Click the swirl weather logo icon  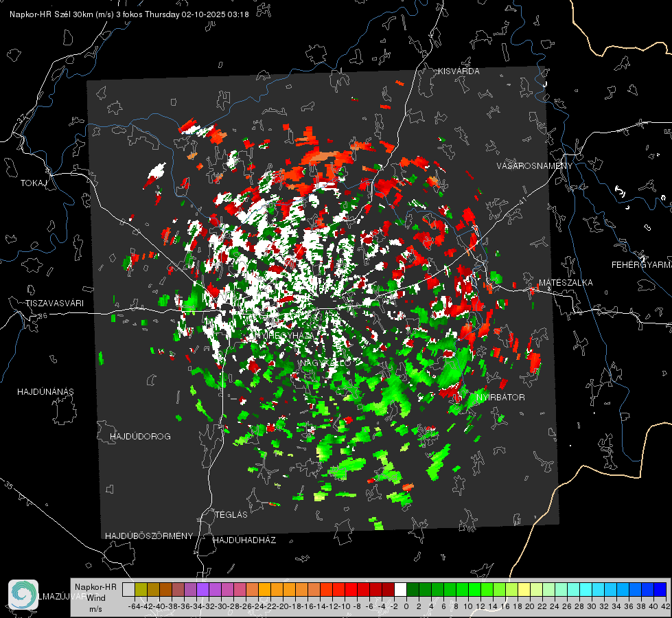23,595
